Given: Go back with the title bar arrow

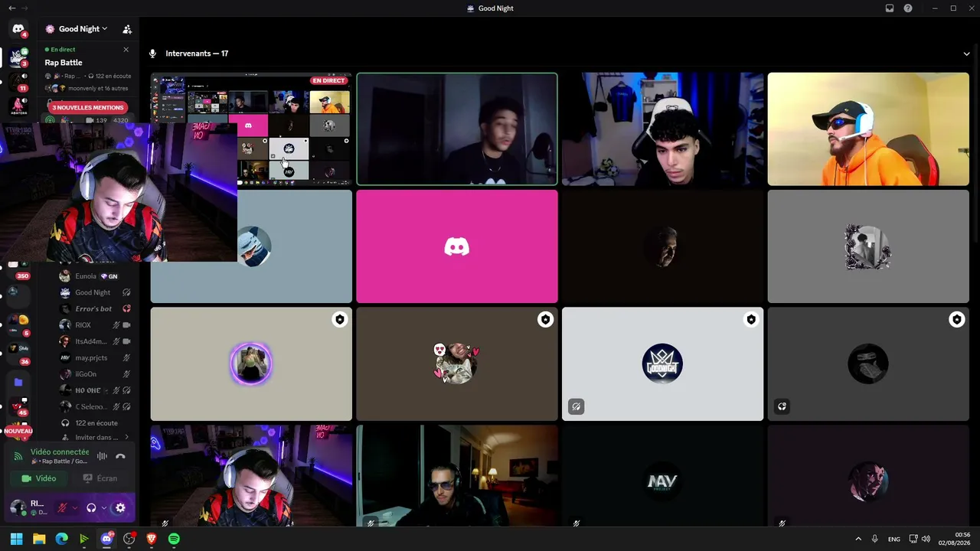Looking at the screenshot, I should pos(11,8).
